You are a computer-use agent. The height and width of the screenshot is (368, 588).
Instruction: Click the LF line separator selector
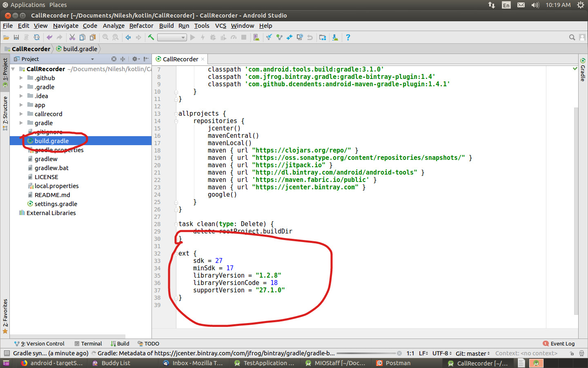pyautogui.click(x=423, y=353)
